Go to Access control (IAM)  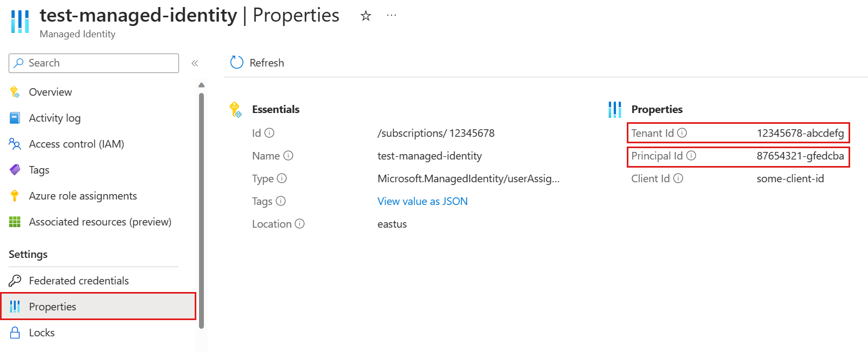(76, 144)
